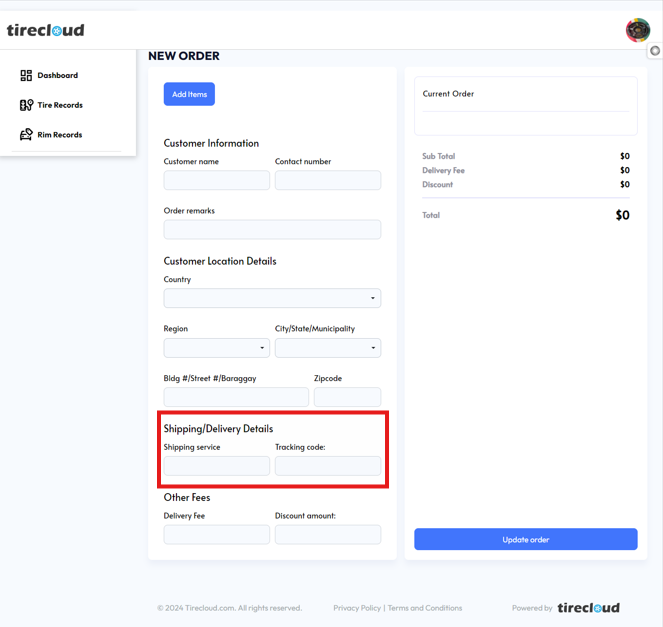Open the Region dropdown
663x627 pixels.
coord(216,348)
